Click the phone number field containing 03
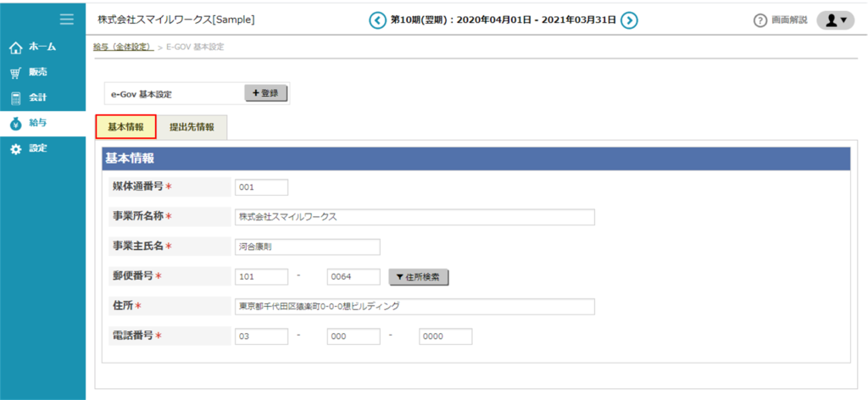The width and height of the screenshot is (868, 400). pos(261,336)
